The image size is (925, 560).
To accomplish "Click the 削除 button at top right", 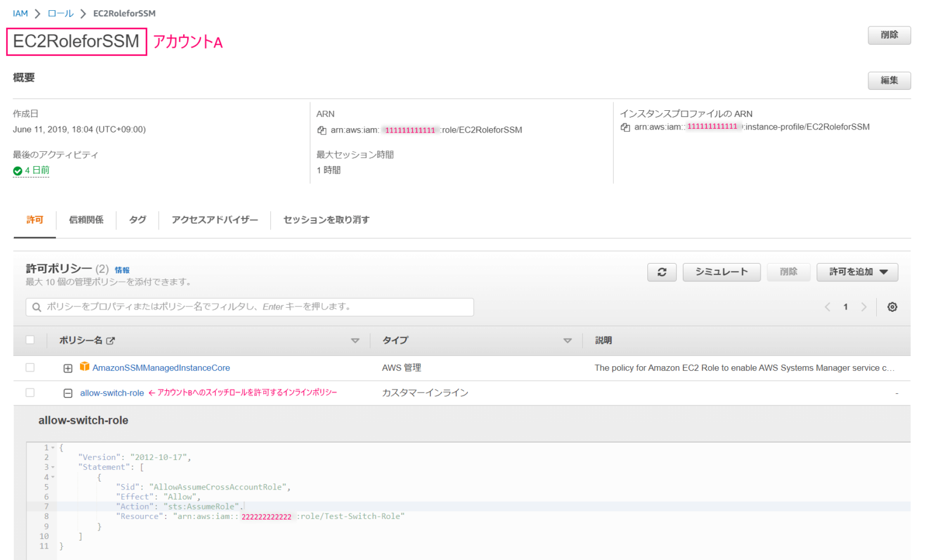I will pos(889,35).
